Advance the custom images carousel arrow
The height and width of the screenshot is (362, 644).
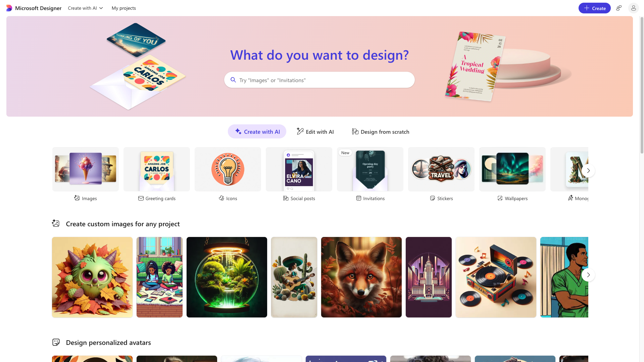tap(588, 275)
